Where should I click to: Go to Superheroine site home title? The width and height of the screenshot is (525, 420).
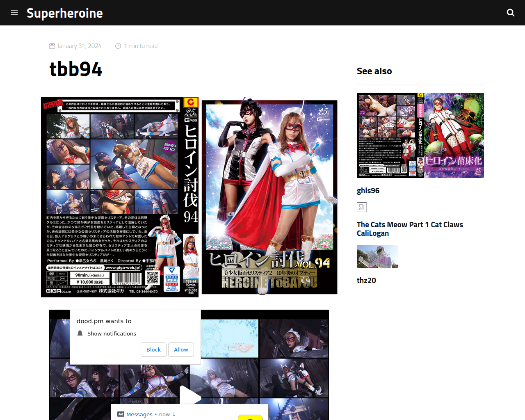tap(65, 13)
